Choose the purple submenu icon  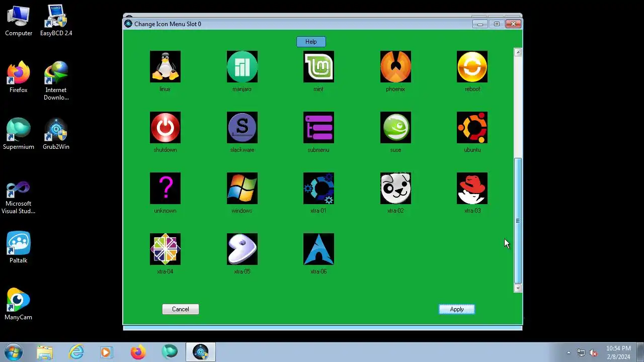point(318,127)
